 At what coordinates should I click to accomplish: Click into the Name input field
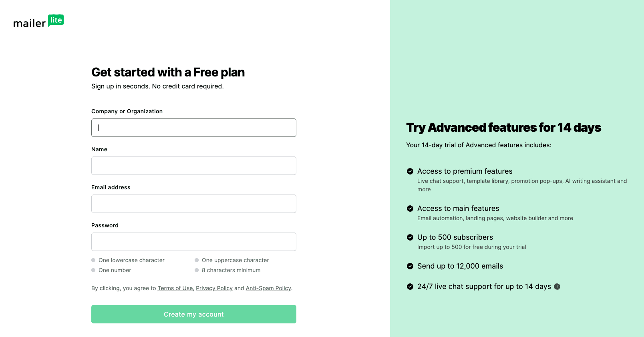click(x=194, y=166)
